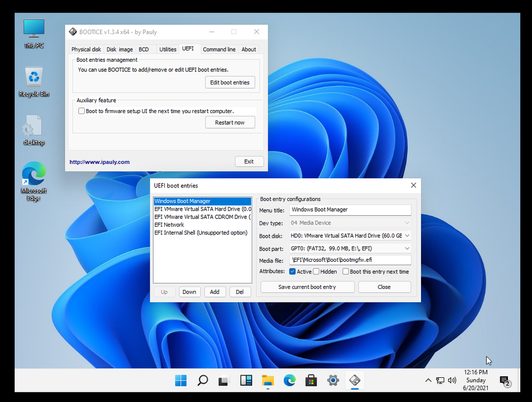This screenshot has height=402, width=532.
Task: Launch Edge from the taskbar
Action: pyautogui.click(x=289, y=380)
